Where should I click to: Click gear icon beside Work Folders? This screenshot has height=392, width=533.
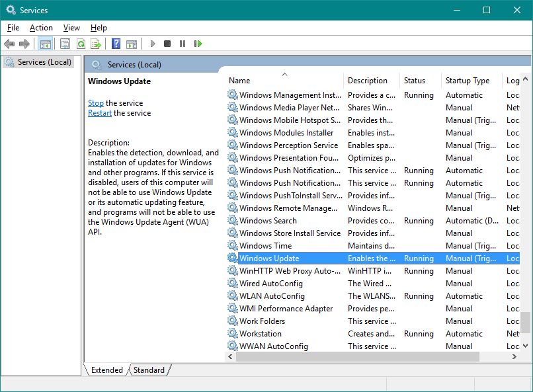pyautogui.click(x=233, y=321)
